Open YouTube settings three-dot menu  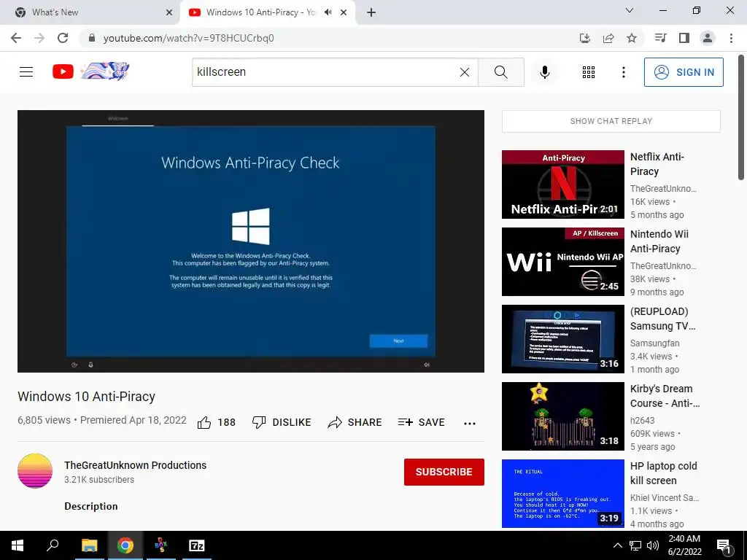[x=623, y=72]
